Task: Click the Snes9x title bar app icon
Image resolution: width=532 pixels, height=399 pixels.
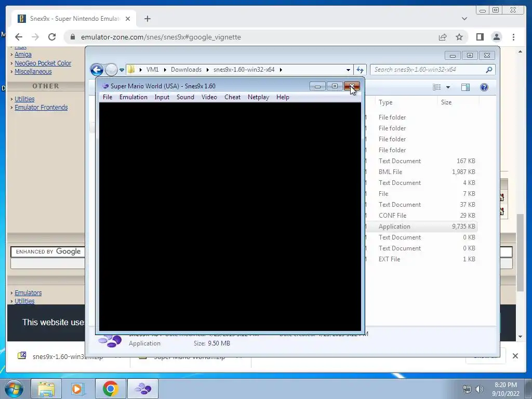Action: 105,86
